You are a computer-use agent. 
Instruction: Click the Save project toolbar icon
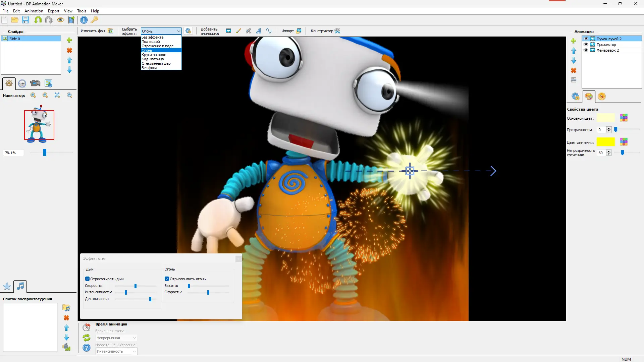click(x=25, y=20)
